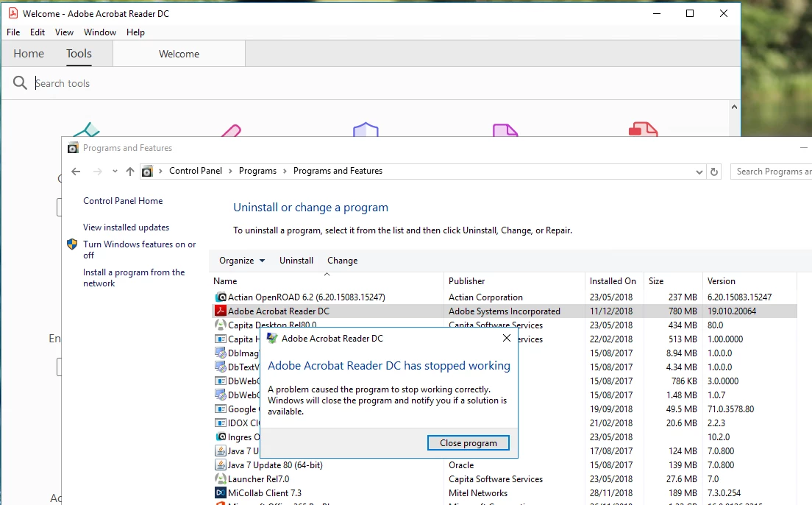Click the DbImag program icon in list
Viewport: 812px width, 505px height.
point(221,353)
